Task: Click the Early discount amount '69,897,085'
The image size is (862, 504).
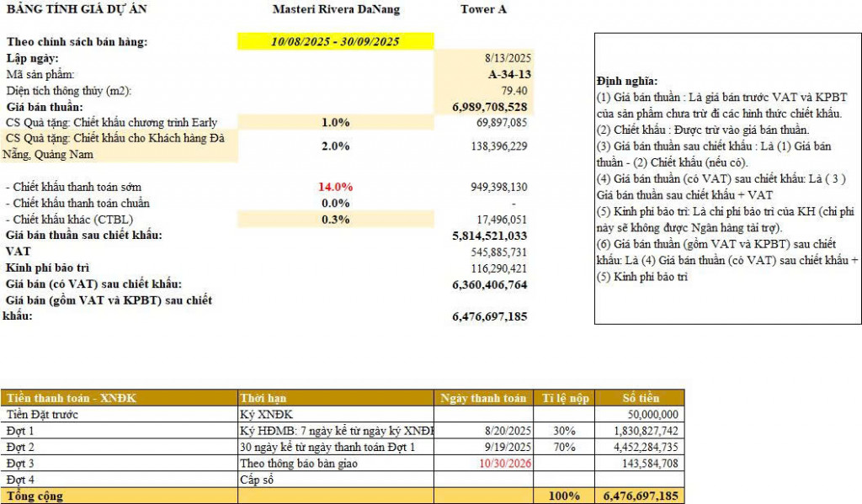Action: pos(502,122)
